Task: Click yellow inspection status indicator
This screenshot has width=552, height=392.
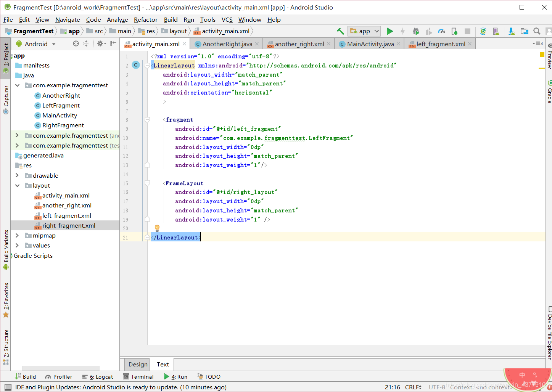Action: (542, 55)
